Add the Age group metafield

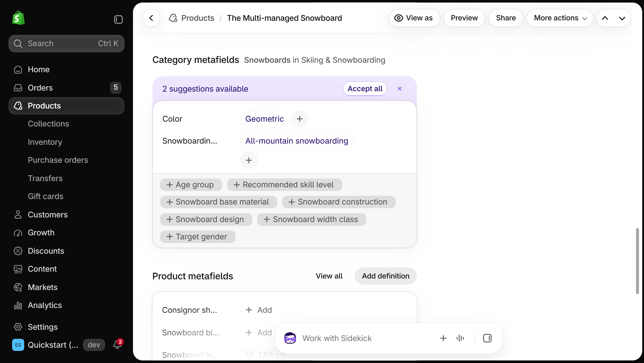pyautogui.click(x=191, y=185)
